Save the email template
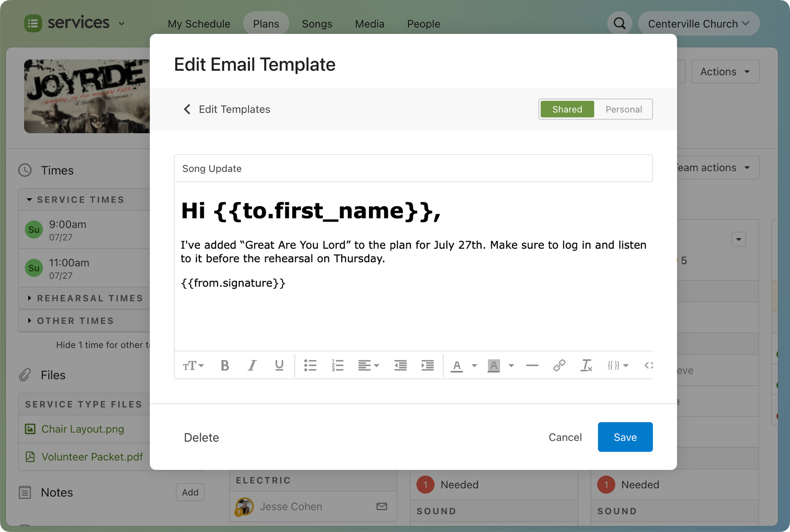This screenshot has width=790, height=532. (625, 437)
